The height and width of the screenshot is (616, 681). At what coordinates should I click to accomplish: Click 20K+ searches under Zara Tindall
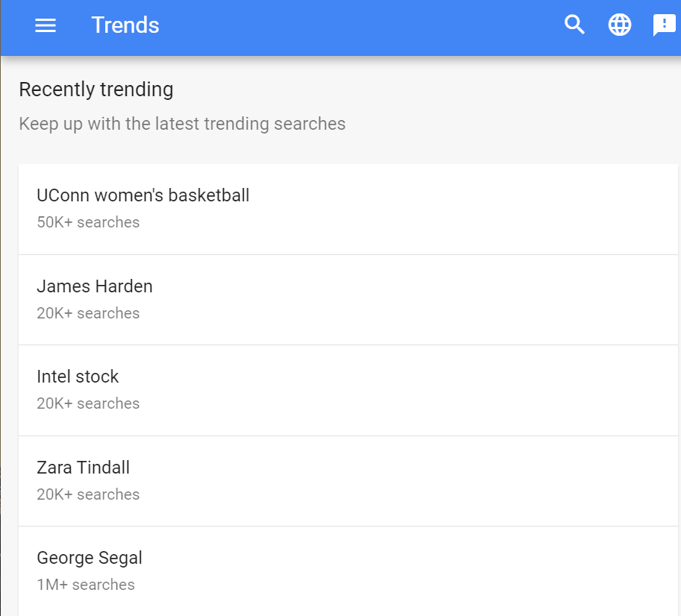[88, 494]
